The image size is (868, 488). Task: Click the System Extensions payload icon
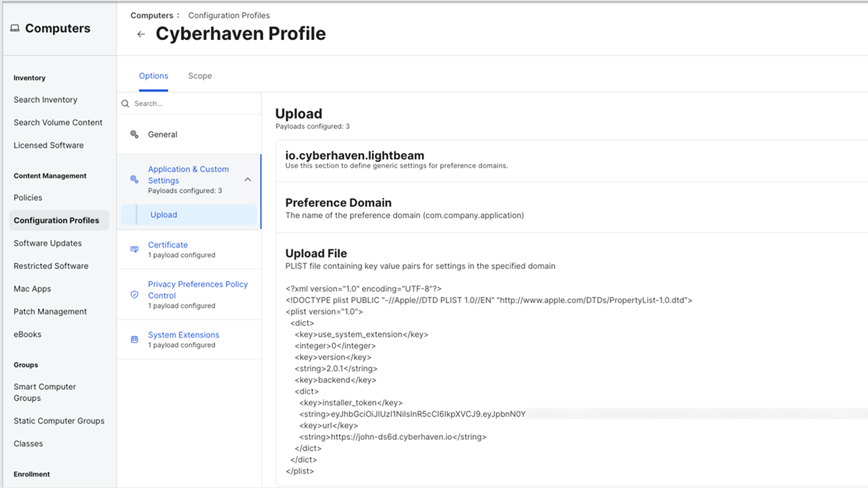(134, 339)
